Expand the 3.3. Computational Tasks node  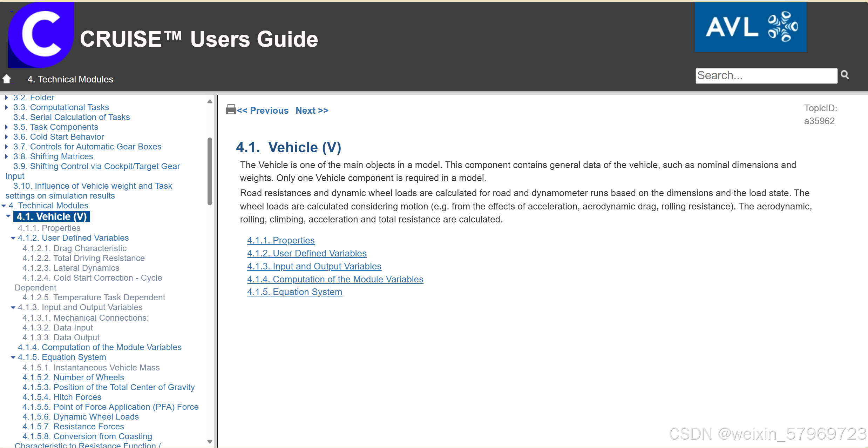click(7, 107)
